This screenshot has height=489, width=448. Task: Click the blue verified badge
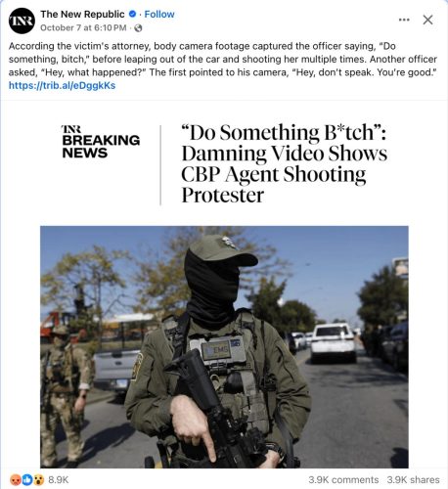pyautogui.click(x=132, y=15)
